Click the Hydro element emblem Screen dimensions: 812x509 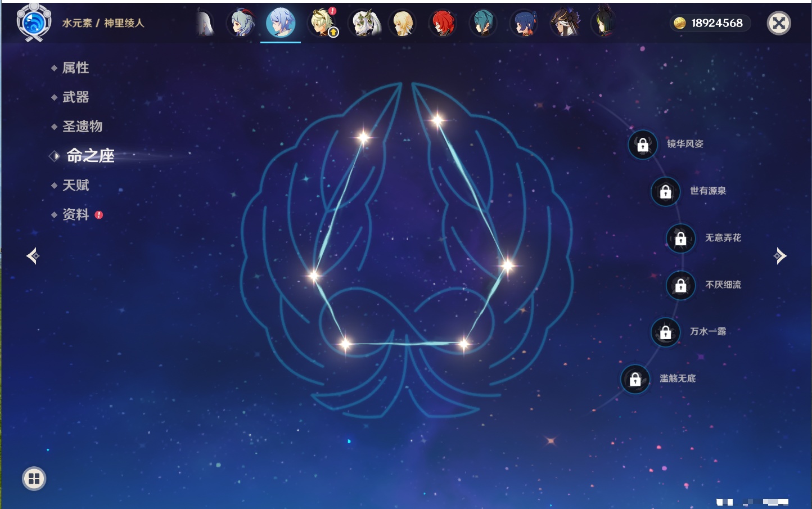34,22
